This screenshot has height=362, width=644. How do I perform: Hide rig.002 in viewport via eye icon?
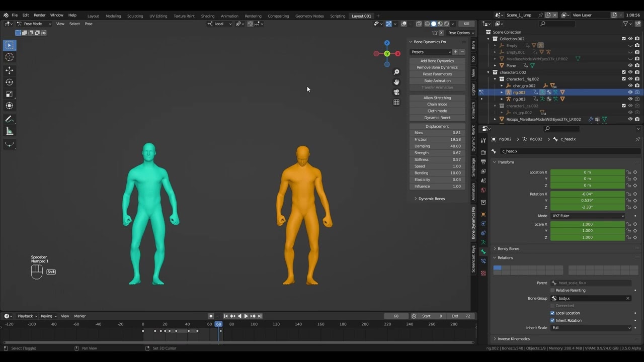pyautogui.click(x=630, y=93)
